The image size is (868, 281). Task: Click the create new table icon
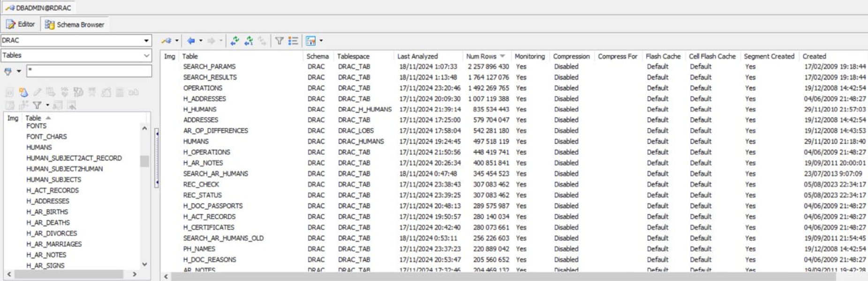(x=23, y=92)
